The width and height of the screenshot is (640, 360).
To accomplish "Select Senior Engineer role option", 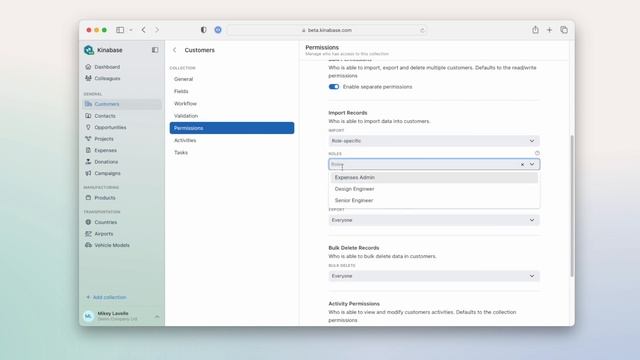I will [x=434, y=200].
